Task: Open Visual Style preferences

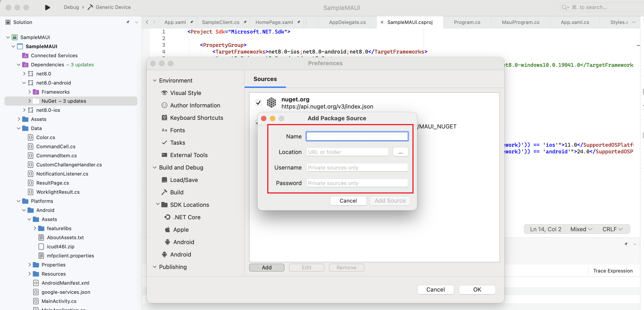Action: [185, 93]
